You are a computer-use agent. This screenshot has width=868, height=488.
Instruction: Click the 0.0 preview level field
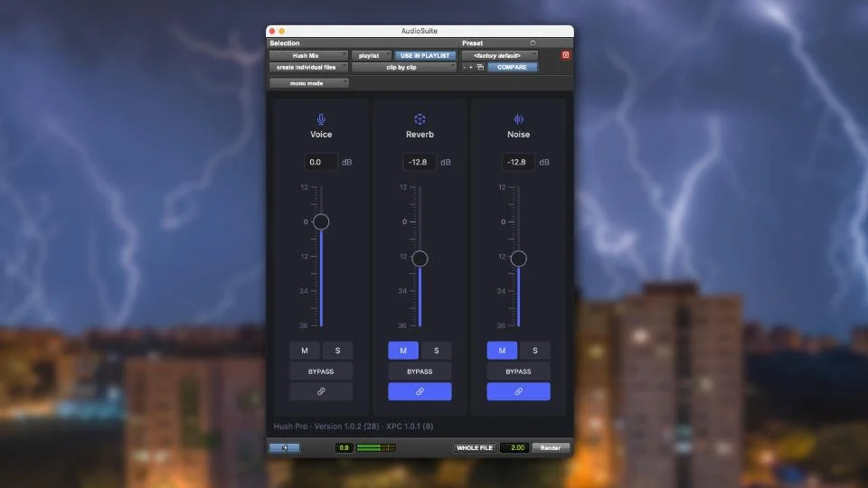tap(344, 447)
